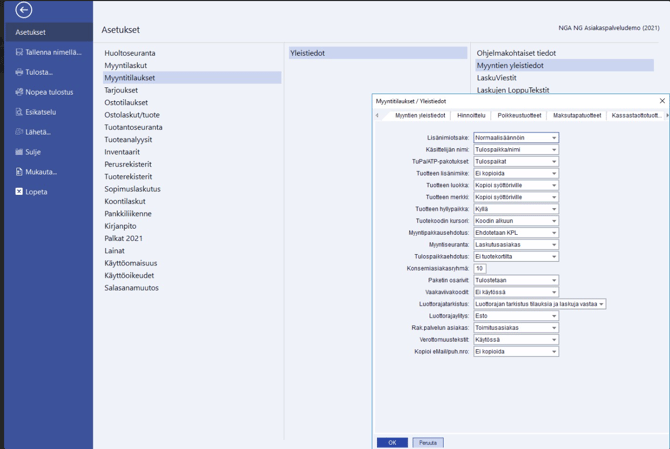The width and height of the screenshot is (670, 449).
Task: Open Paketin osarivit dropdown
Action: 516,280
